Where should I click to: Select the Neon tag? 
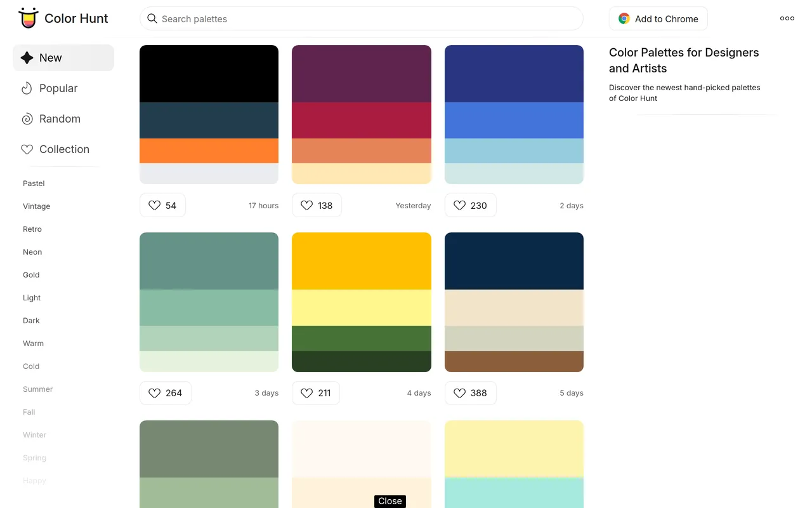click(x=32, y=252)
